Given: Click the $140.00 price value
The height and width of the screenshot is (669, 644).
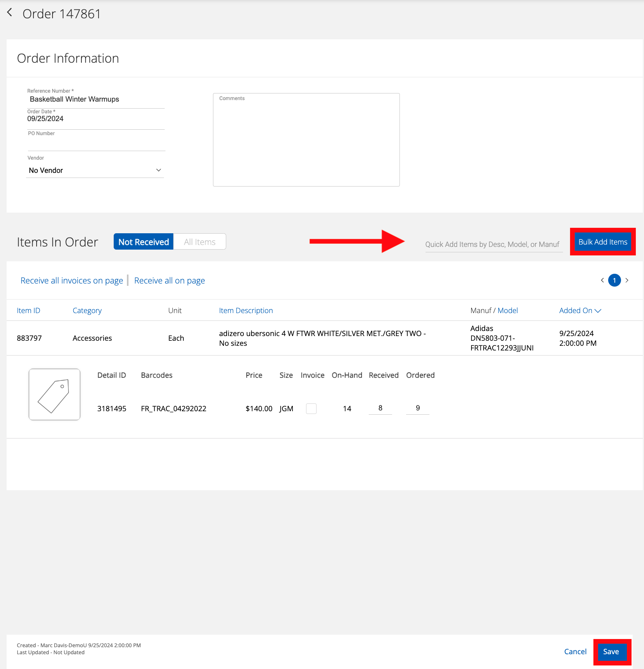Looking at the screenshot, I should pyautogui.click(x=259, y=408).
